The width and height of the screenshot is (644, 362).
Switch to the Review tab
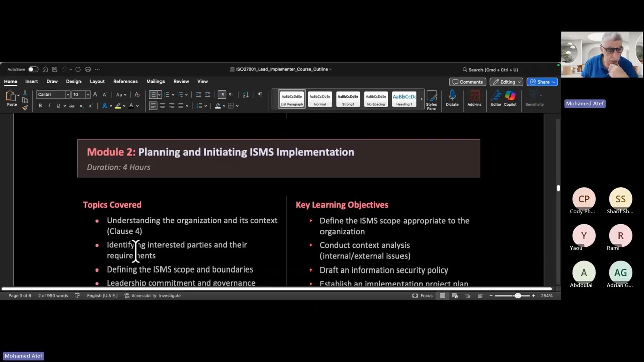pyautogui.click(x=181, y=81)
